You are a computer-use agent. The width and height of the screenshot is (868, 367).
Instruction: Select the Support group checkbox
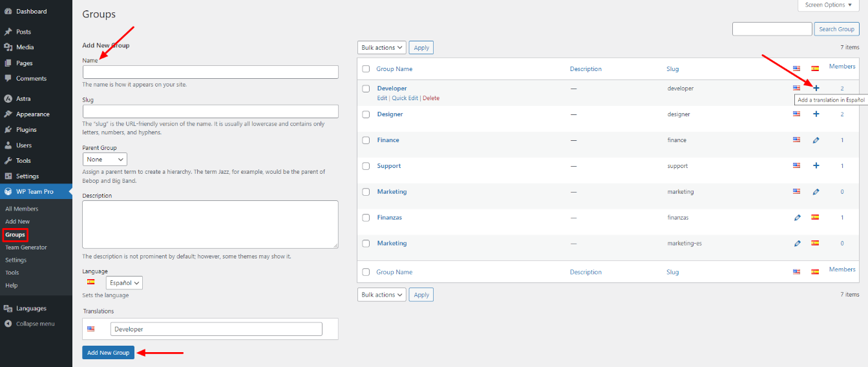pyautogui.click(x=366, y=166)
